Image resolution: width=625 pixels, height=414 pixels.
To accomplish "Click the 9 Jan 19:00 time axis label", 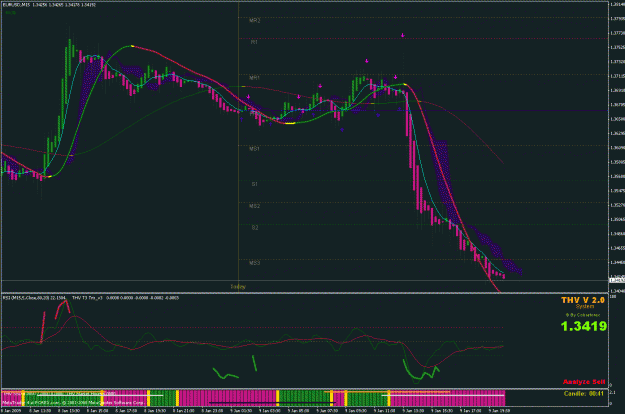I will [x=497, y=410].
